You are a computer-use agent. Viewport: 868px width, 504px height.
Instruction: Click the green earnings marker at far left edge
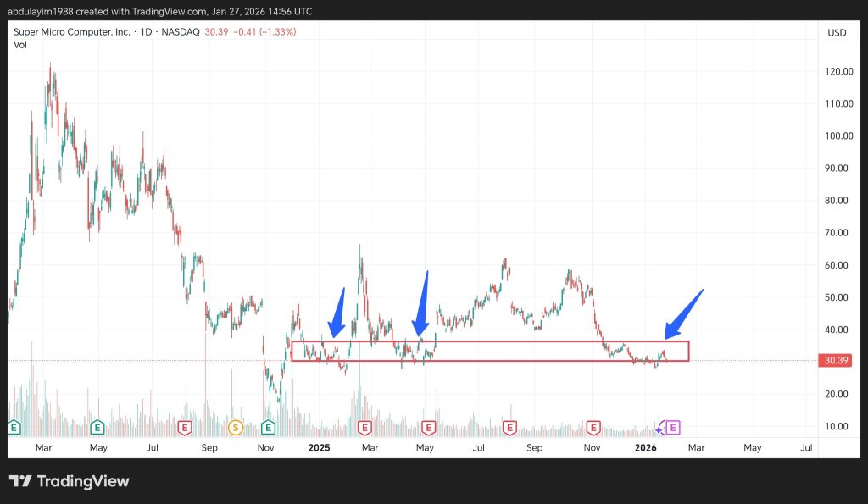click(14, 427)
